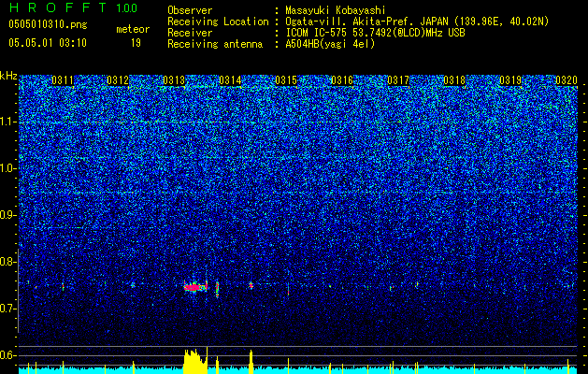Select observer name Masayuki Kobayashi
This screenshot has width=588, height=374.
pos(336,10)
